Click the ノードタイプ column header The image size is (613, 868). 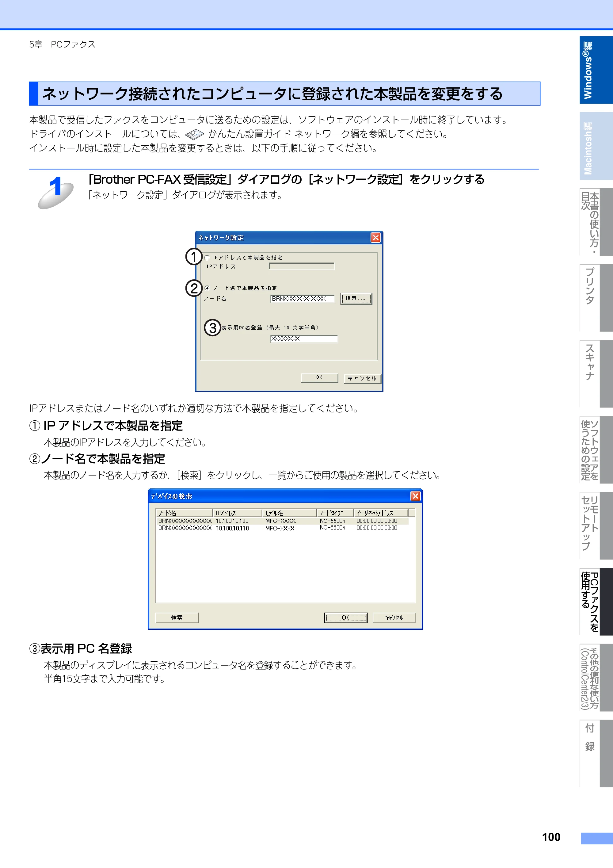tap(335, 513)
